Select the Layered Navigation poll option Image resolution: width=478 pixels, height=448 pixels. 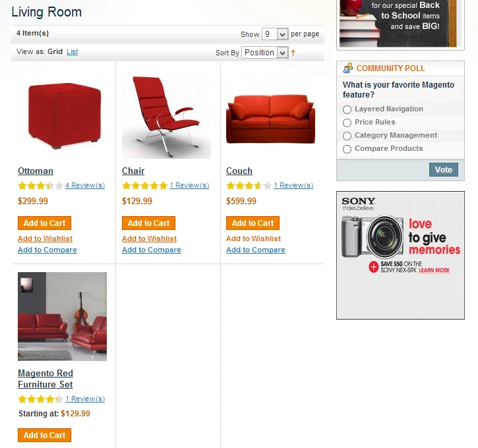coord(347,109)
